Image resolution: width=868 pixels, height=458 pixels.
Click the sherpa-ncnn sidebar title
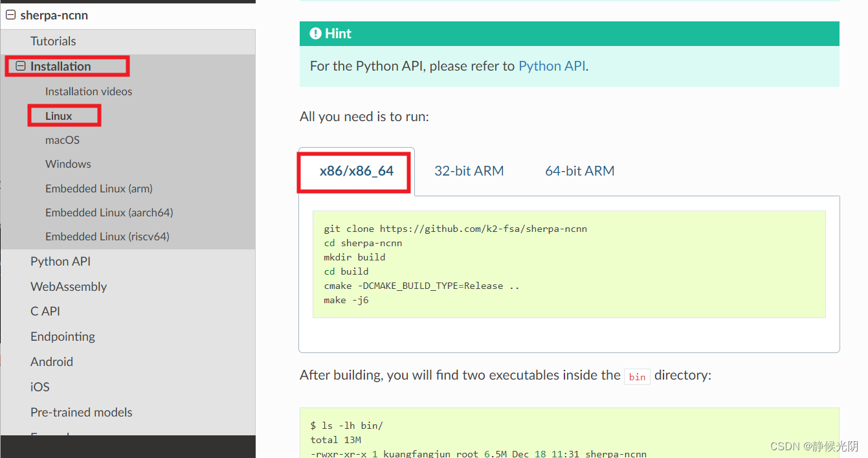tap(54, 15)
